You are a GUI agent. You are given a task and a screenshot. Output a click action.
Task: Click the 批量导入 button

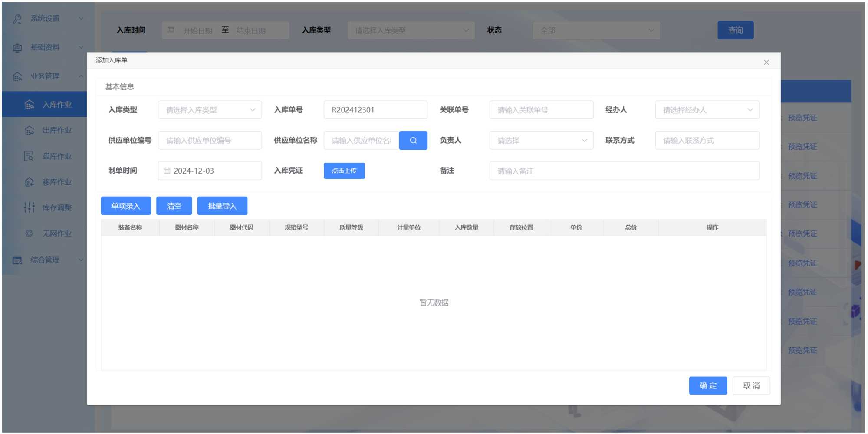(x=222, y=206)
